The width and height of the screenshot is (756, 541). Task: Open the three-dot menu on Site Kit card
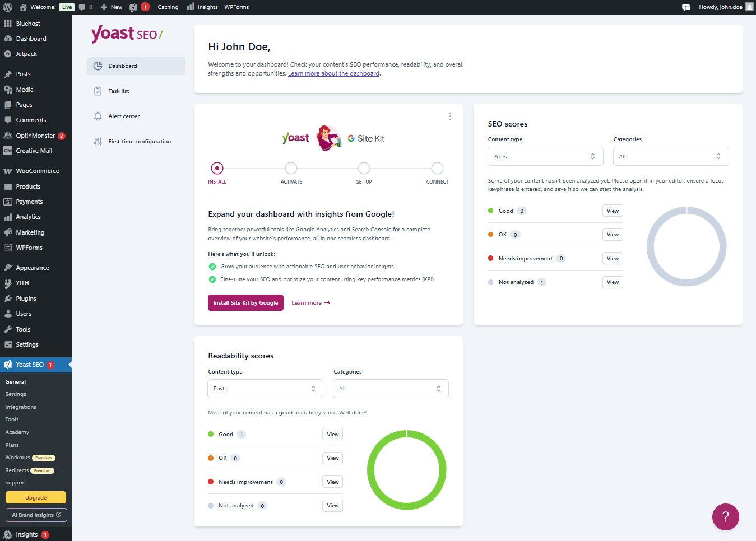coord(450,116)
